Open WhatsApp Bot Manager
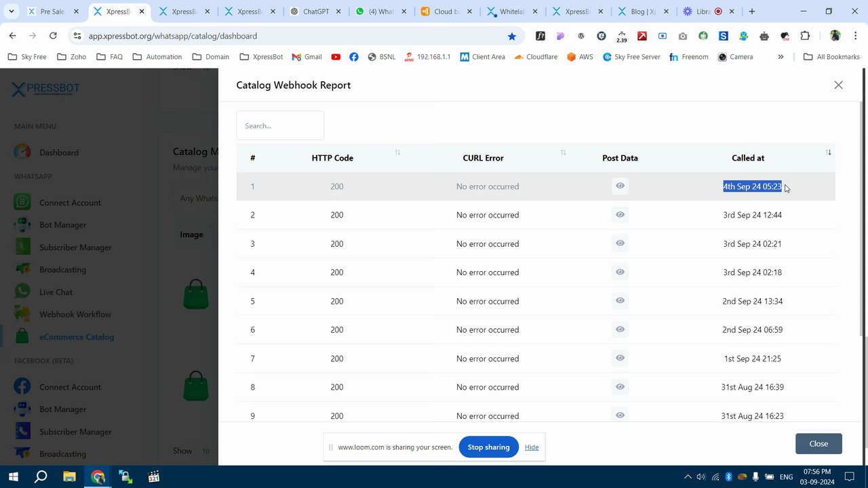Screen dimensions: 868x488 (x=62, y=225)
